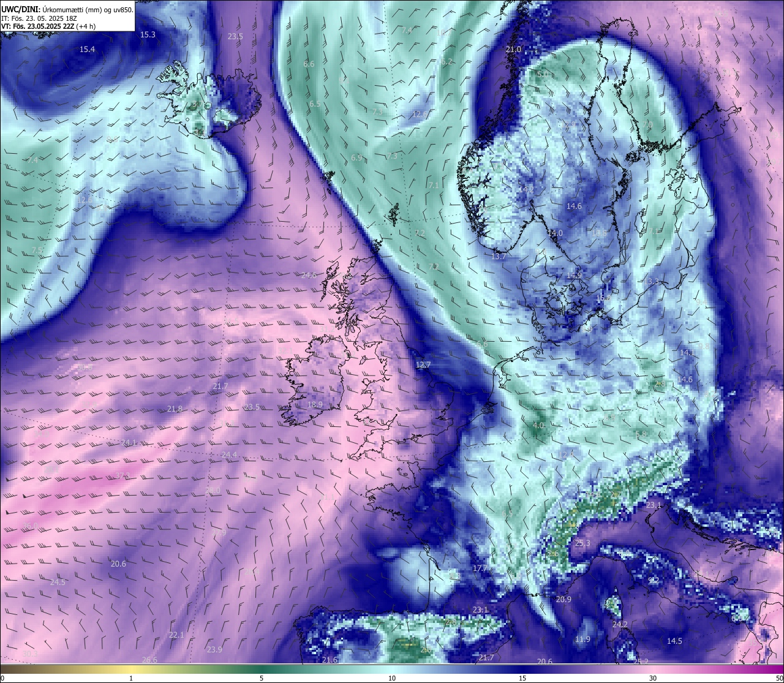
Task: Click the 14.9 value near Denmark
Action: click(x=574, y=276)
